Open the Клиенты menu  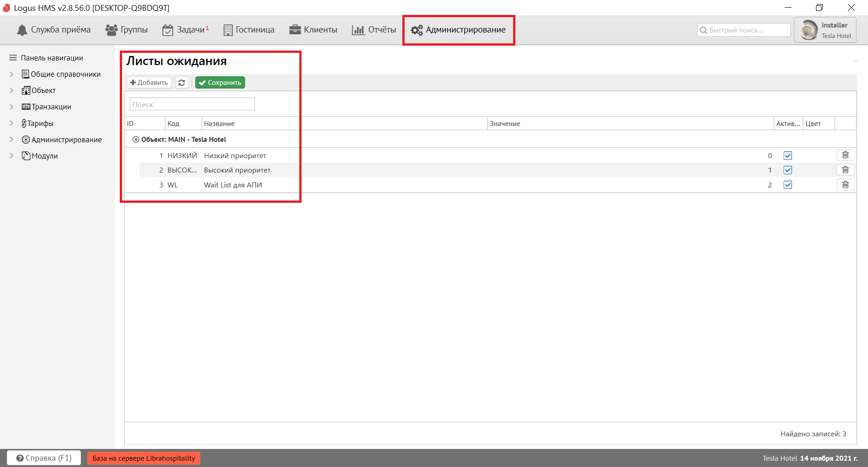[x=313, y=30]
